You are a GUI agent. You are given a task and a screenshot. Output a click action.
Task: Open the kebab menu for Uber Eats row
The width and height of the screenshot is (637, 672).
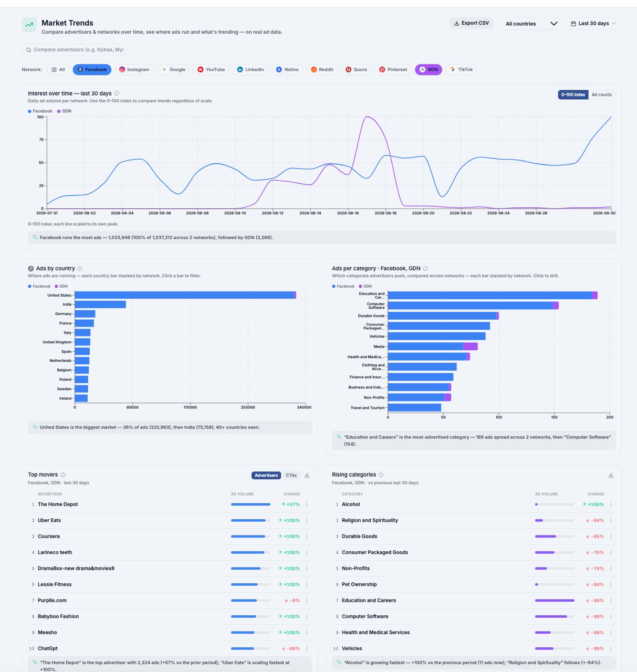click(x=307, y=520)
